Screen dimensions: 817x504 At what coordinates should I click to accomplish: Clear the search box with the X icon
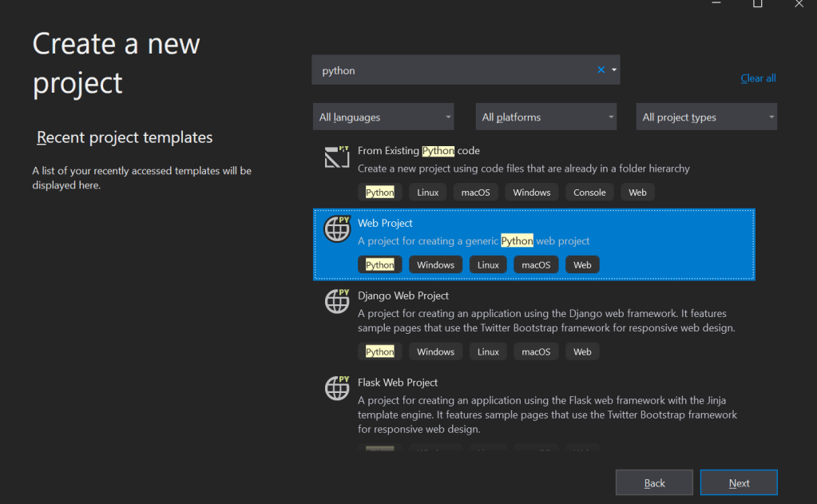[x=601, y=70]
